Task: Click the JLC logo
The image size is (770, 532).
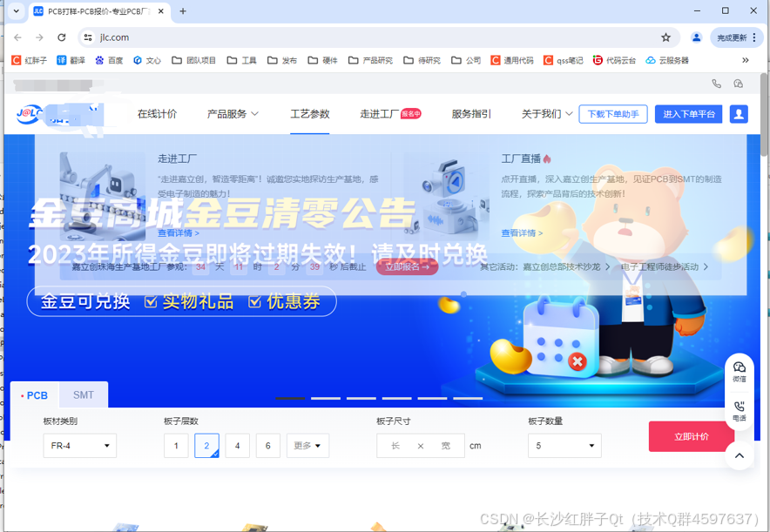Action: (x=30, y=114)
